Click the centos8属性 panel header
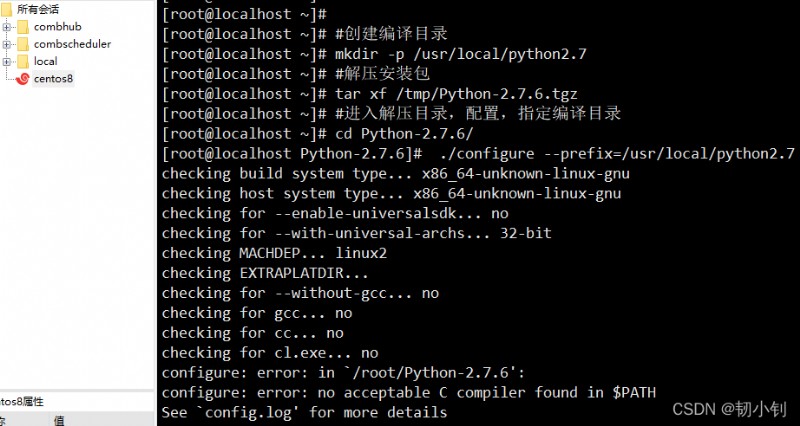This screenshot has width=800, height=426. click(21, 402)
